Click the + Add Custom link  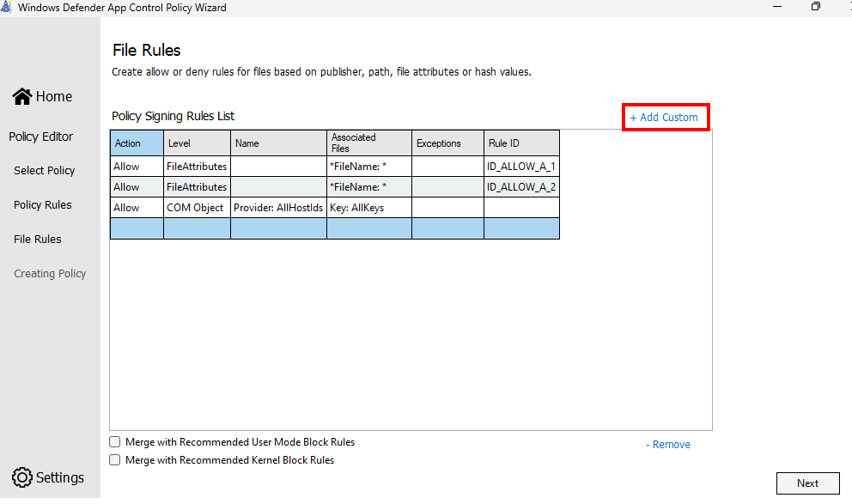pyautogui.click(x=665, y=117)
